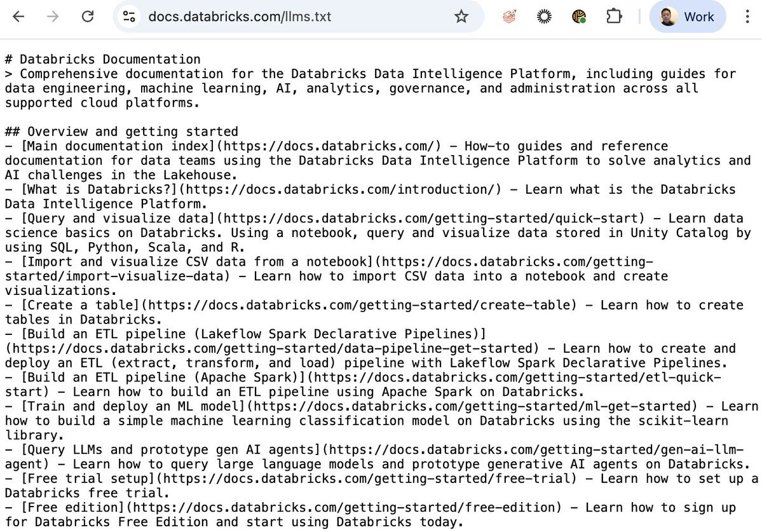Open the Extensions puzzle piece menu
This screenshot has width=762, height=532.
[x=614, y=17]
